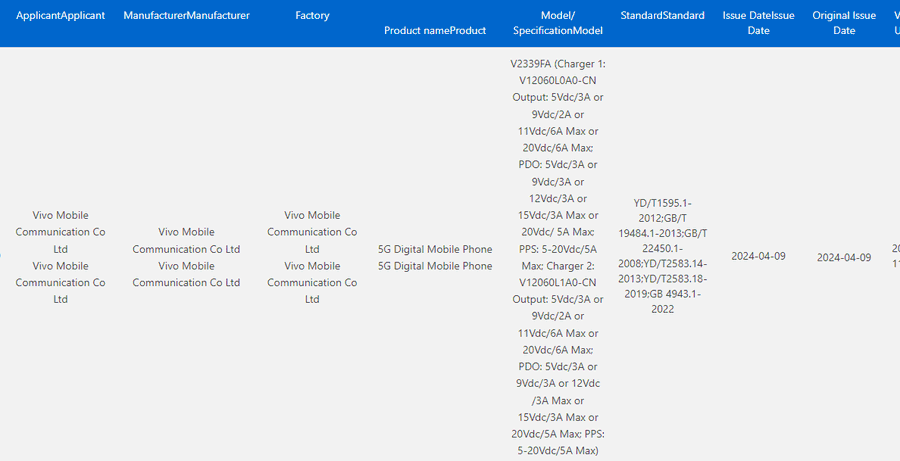Click the Applicant column header
The height and width of the screenshot is (461, 900).
pyautogui.click(x=60, y=16)
